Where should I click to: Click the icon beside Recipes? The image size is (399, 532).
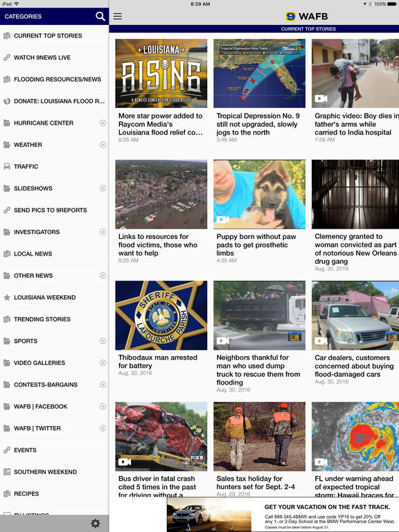pos(7,494)
